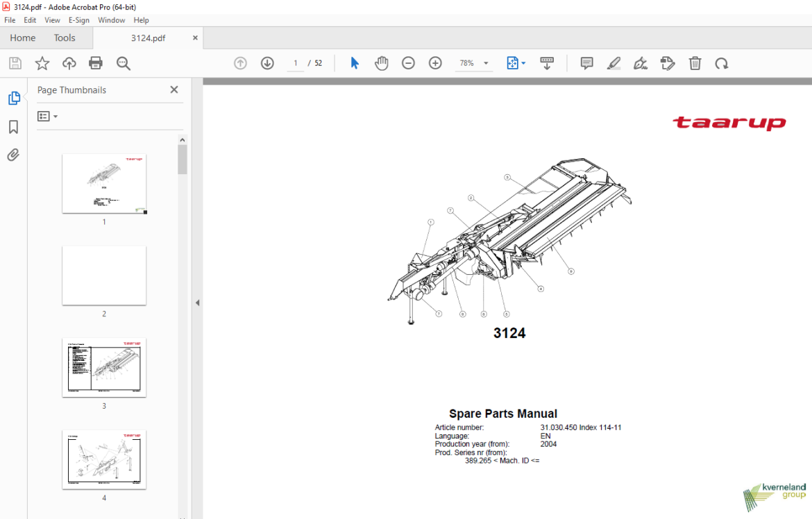Screen dimensions: 812x519
Task: Select page 4 thumbnail
Action: click(104, 459)
